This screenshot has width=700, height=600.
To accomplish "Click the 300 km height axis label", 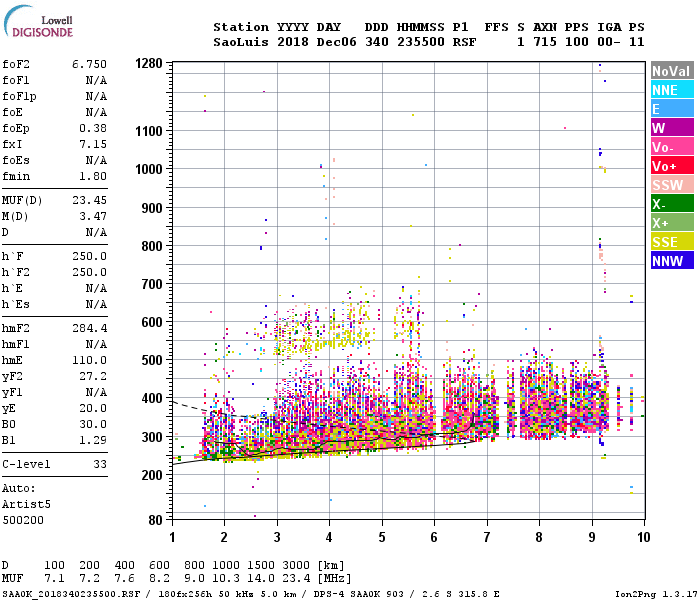I will (x=152, y=437).
